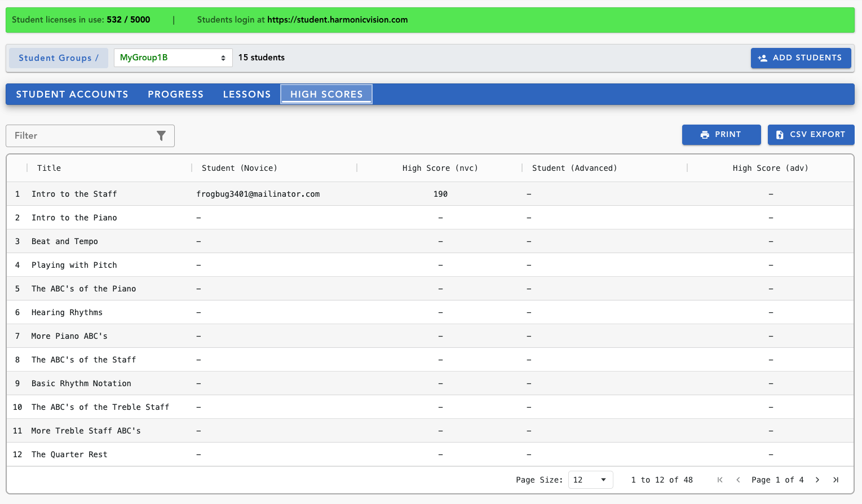Select the Beat and Tempo row
The height and width of the screenshot is (504, 862).
(430, 241)
